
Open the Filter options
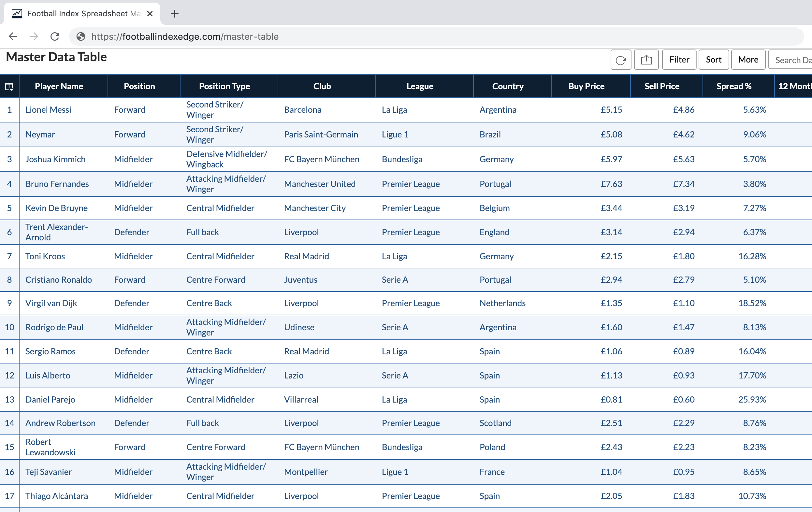(x=679, y=60)
